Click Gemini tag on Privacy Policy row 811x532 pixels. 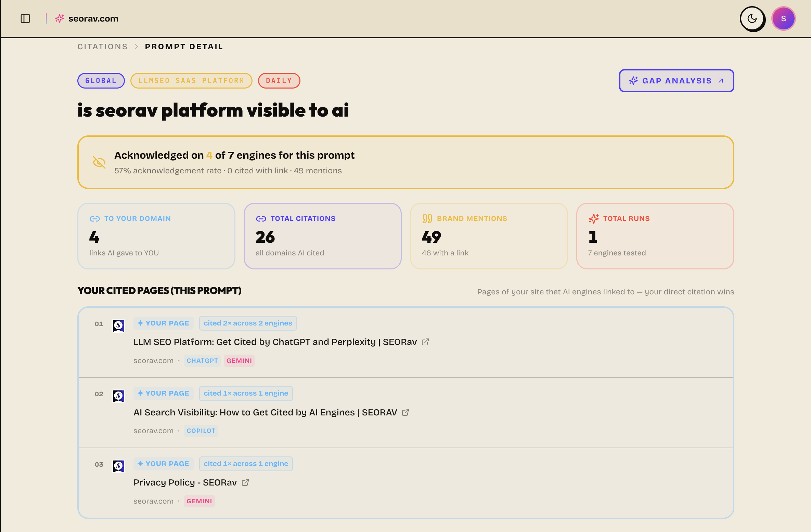[199, 501]
